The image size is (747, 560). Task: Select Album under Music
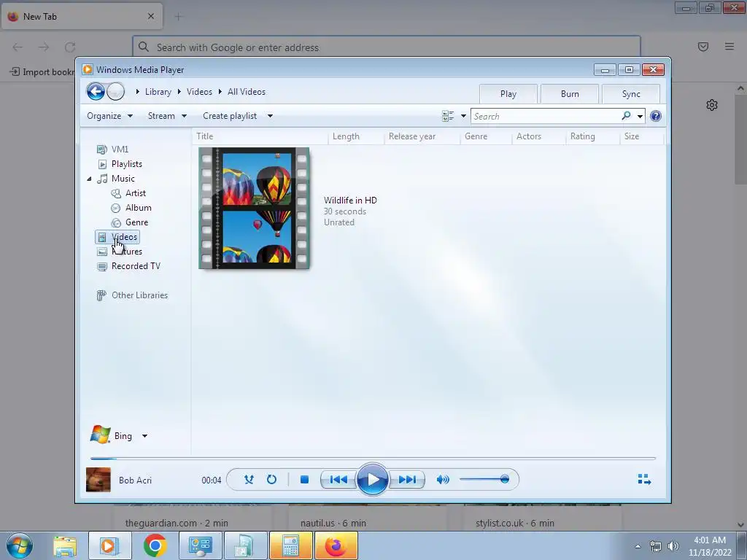click(x=138, y=208)
